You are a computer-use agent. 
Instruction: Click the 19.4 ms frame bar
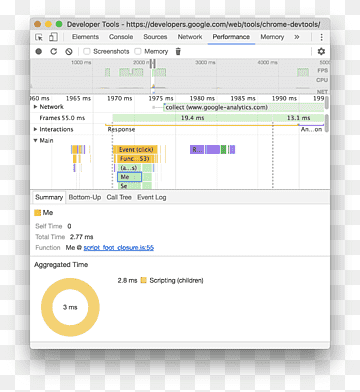click(x=192, y=118)
